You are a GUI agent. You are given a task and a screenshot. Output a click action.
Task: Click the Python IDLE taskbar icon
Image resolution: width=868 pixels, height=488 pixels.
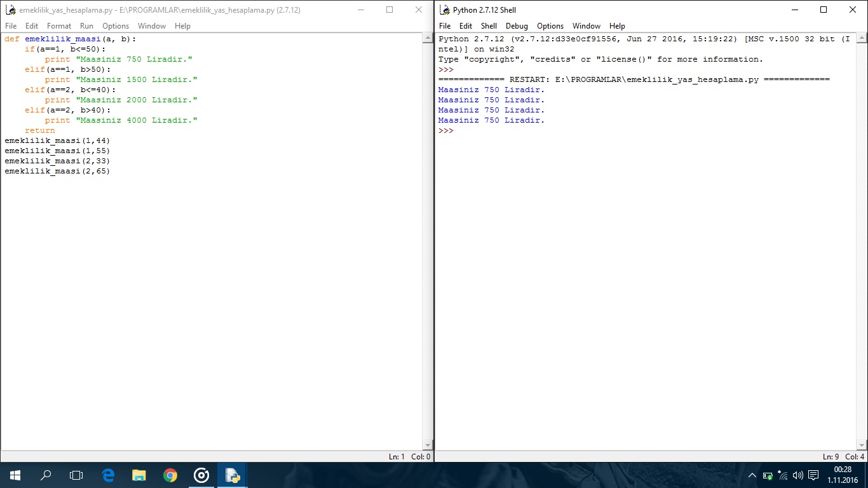coord(232,475)
